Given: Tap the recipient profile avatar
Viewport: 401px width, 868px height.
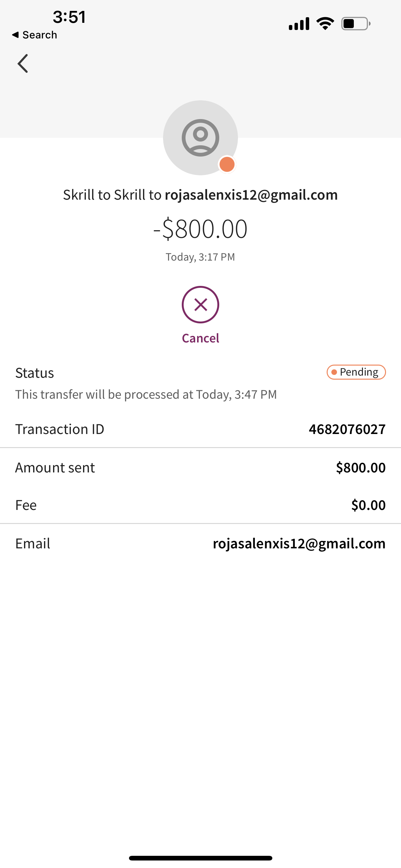Looking at the screenshot, I should (x=200, y=137).
